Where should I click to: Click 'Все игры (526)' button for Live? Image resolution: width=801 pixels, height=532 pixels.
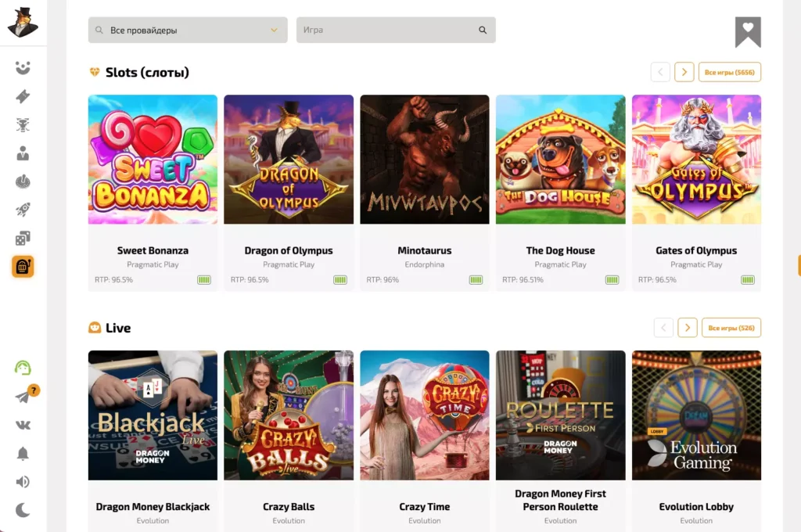[731, 328]
